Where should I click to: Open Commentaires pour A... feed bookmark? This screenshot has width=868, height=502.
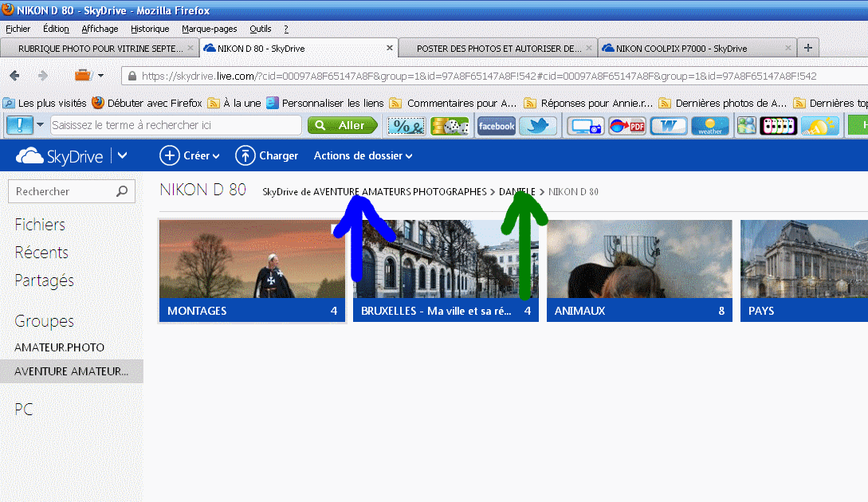pos(454,103)
